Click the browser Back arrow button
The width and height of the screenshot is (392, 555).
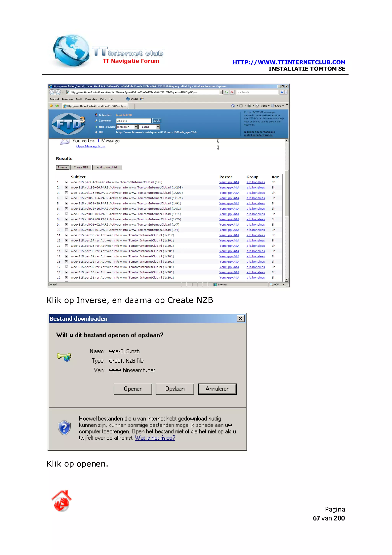click(52, 92)
